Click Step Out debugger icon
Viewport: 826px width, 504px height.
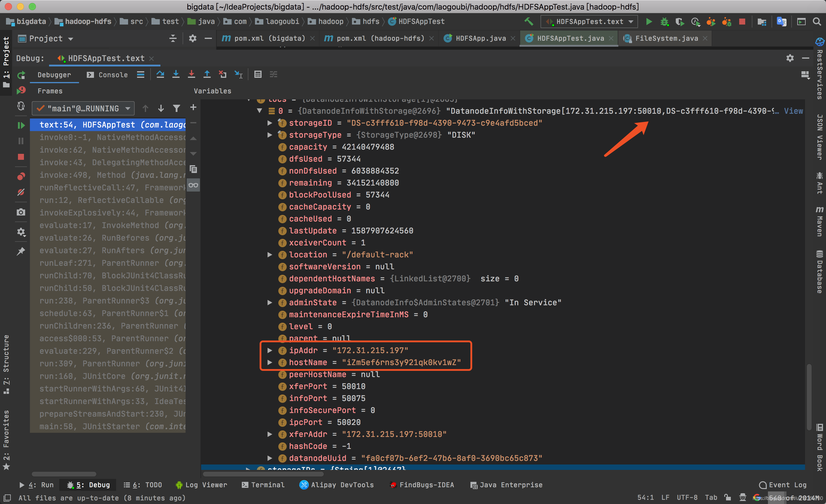click(207, 75)
